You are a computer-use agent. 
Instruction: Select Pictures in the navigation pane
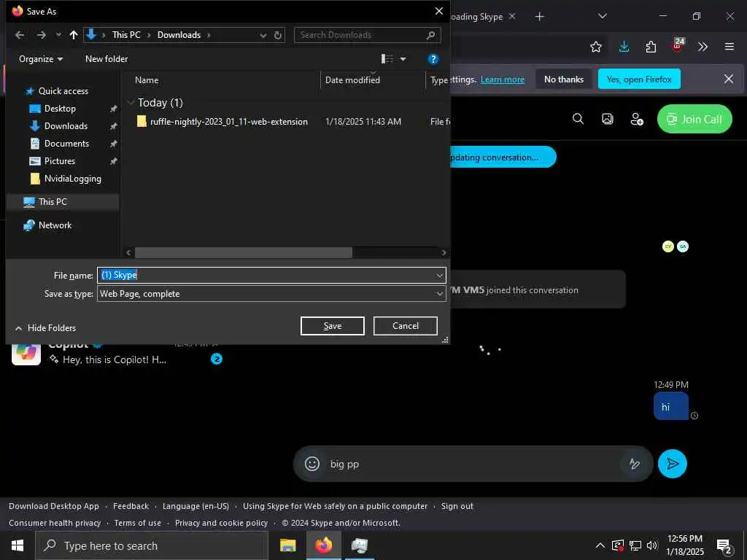tap(60, 161)
